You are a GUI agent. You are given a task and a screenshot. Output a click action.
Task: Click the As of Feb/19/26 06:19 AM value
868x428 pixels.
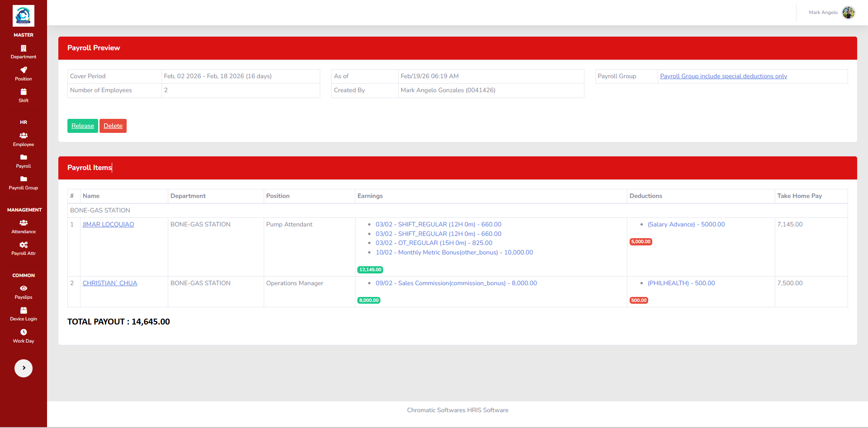pos(429,76)
